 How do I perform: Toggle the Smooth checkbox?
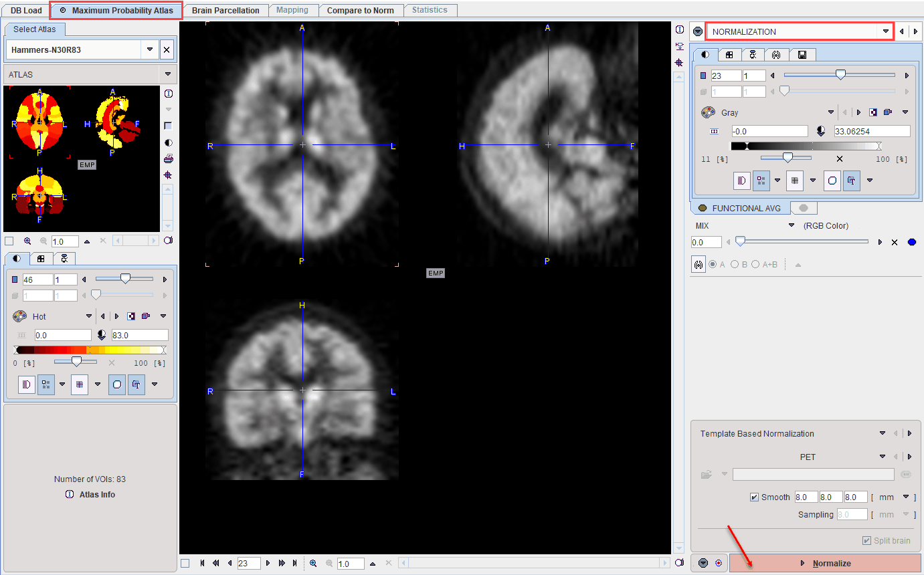click(755, 497)
